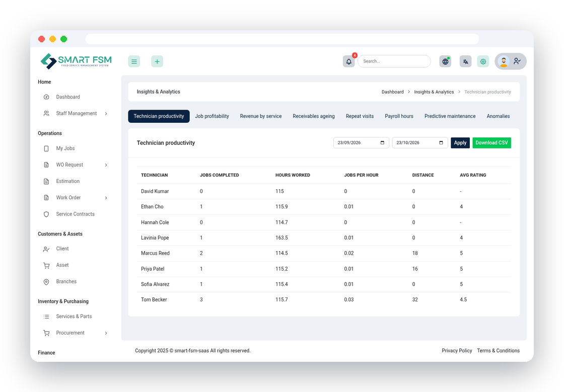Expand the WO Request submenu chevron

(106, 165)
